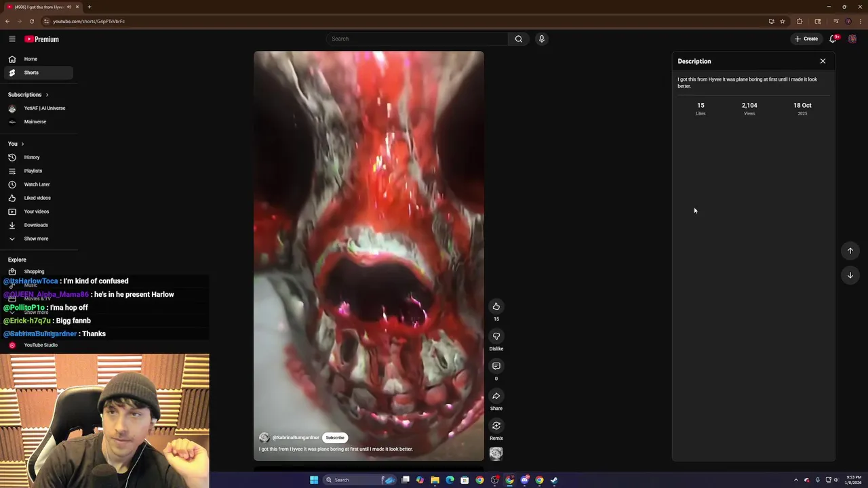
Task: Mute the tab via speaker icon
Action: point(69,7)
